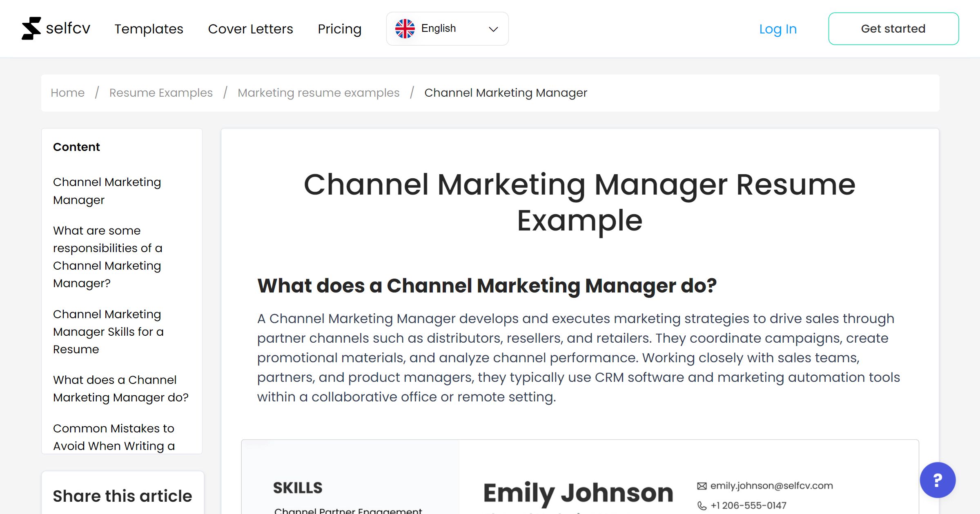The width and height of the screenshot is (980, 514).
Task: Open the Resume Examples breadcrumb link
Action: (161, 93)
